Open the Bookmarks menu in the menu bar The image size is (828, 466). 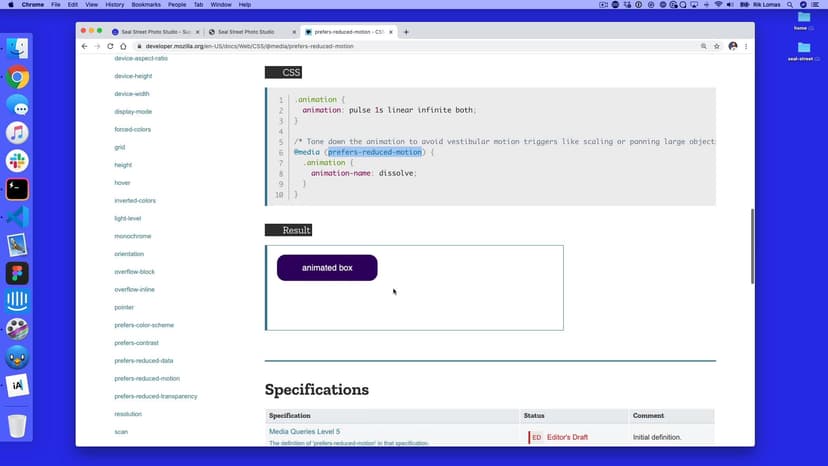click(146, 5)
